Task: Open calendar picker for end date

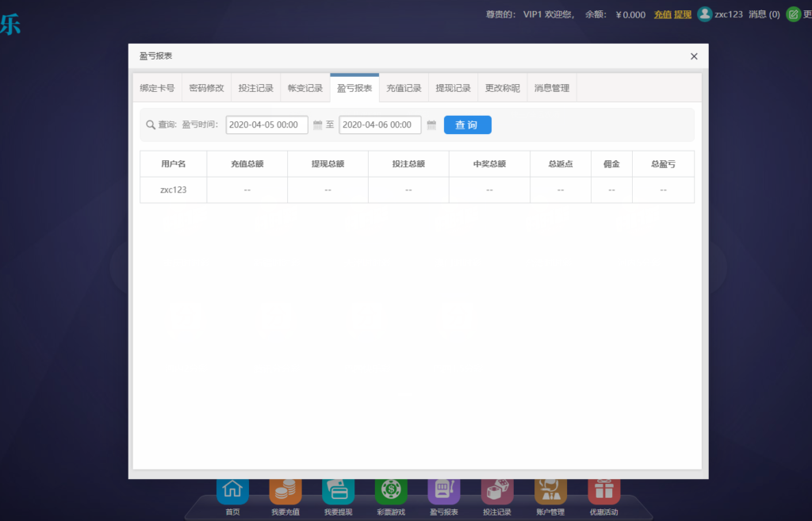Action: coord(431,125)
